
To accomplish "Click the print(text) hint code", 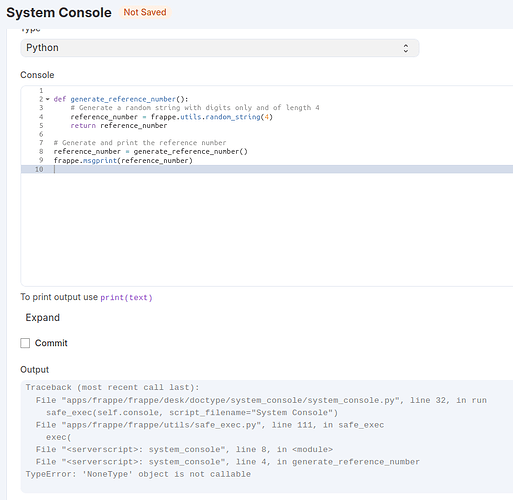I will click(126, 297).
